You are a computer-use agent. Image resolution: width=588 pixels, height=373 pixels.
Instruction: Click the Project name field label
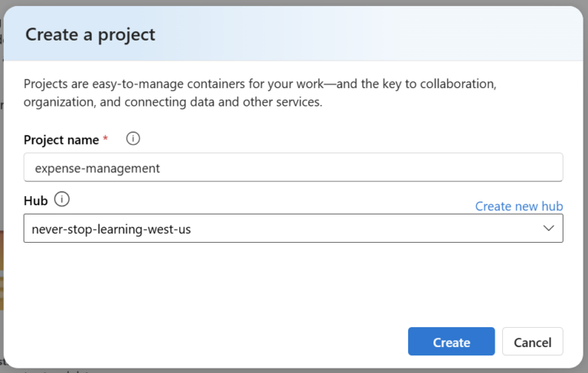[61, 139]
